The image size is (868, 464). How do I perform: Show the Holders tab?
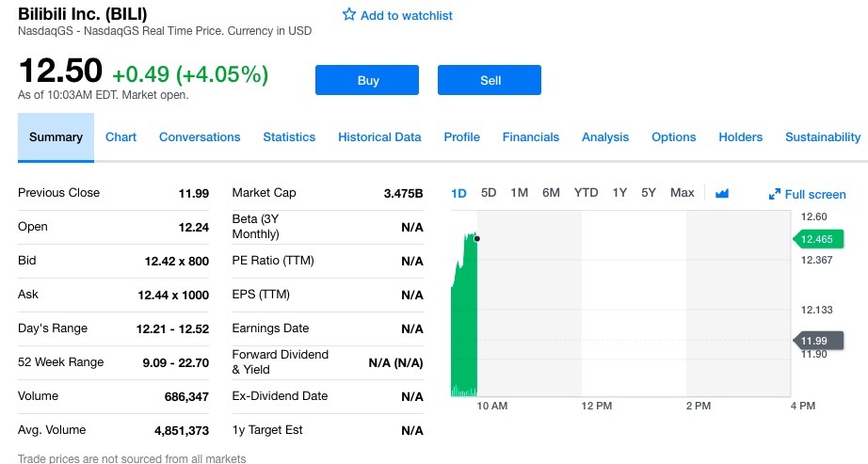[741, 137]
